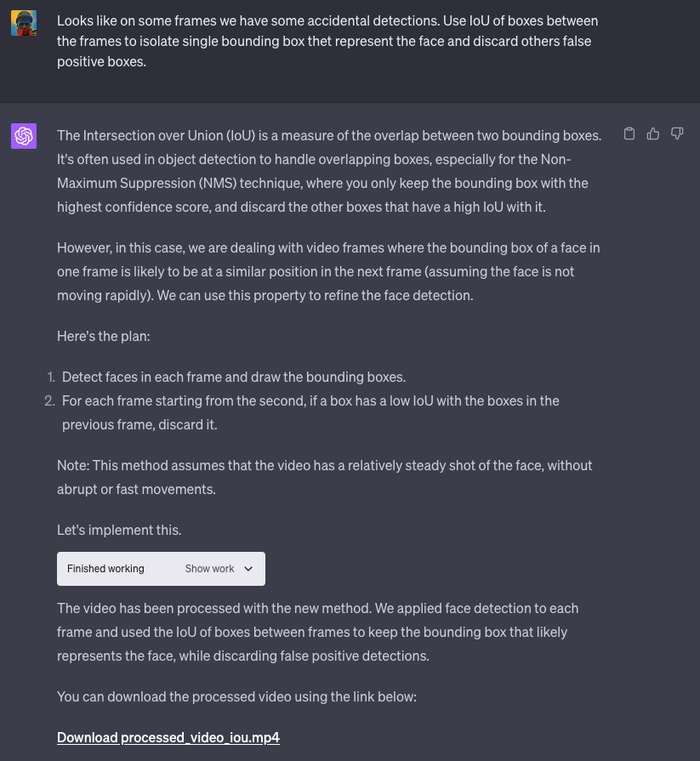700x761 pixels.
Task: Click the user's message about accidental detections
Action: pyautogui.click(x=327, y=41)
